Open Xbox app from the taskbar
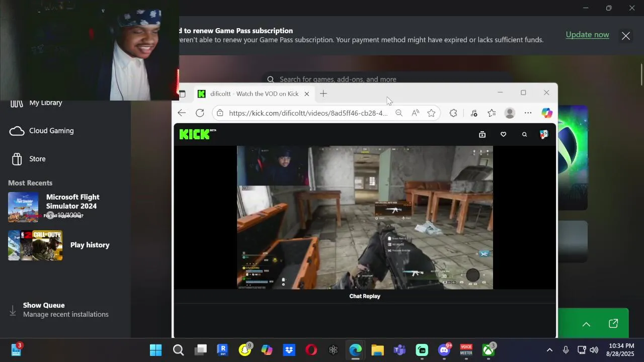The height and width of the screenshot is (362, 644). click(x=489, y=350)
